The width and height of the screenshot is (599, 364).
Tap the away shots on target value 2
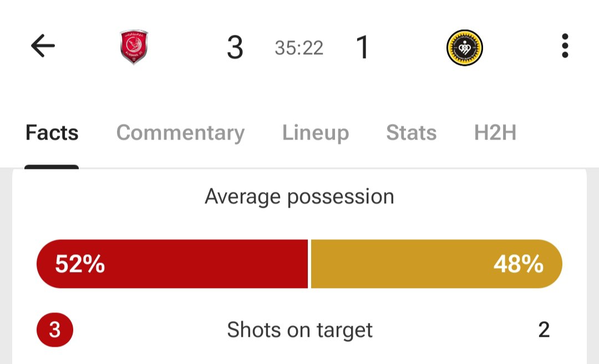[544, 330]
